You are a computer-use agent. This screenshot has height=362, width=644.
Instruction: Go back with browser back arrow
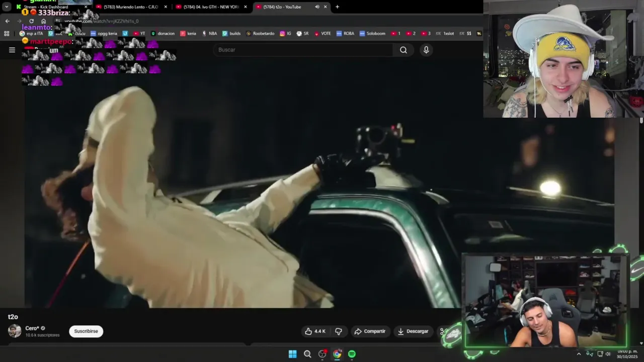point(7,21)
